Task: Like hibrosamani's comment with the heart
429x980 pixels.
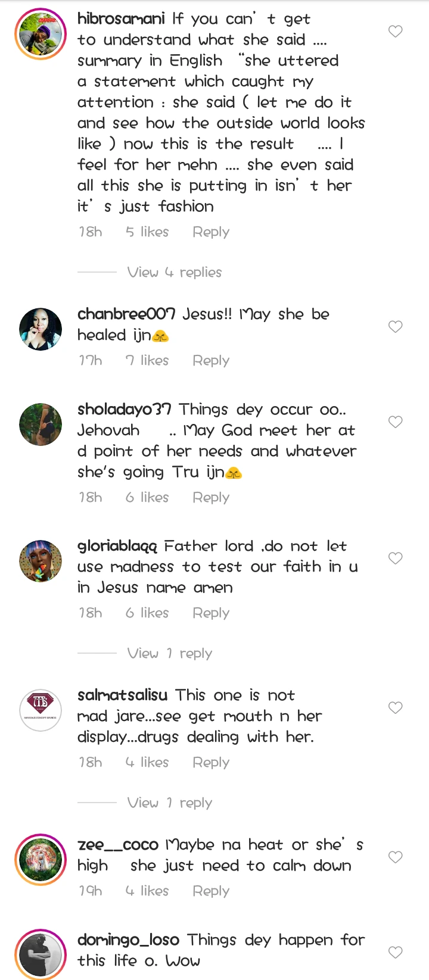Action: pos(396,32)
